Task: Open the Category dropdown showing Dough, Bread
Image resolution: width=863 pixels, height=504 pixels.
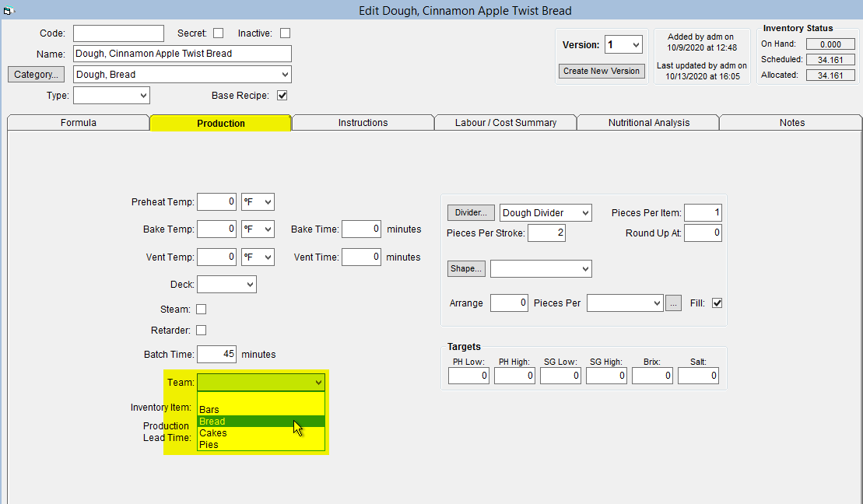Action: point(182,75)
